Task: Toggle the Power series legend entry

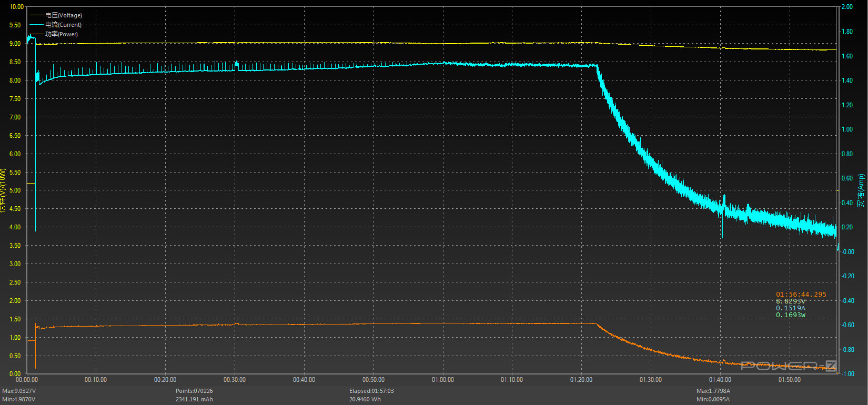Action: (62, 34)
